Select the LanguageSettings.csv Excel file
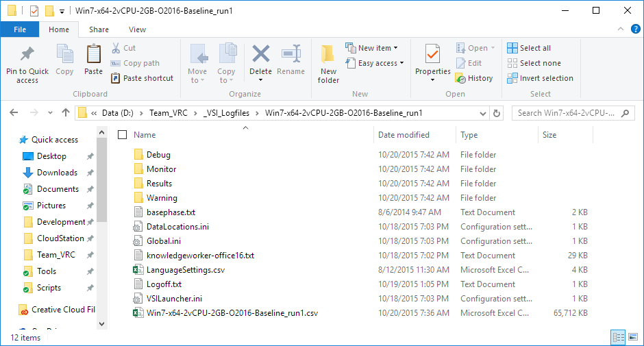Image resolution: width=644 pixels, height=346 pixels. 185,270
